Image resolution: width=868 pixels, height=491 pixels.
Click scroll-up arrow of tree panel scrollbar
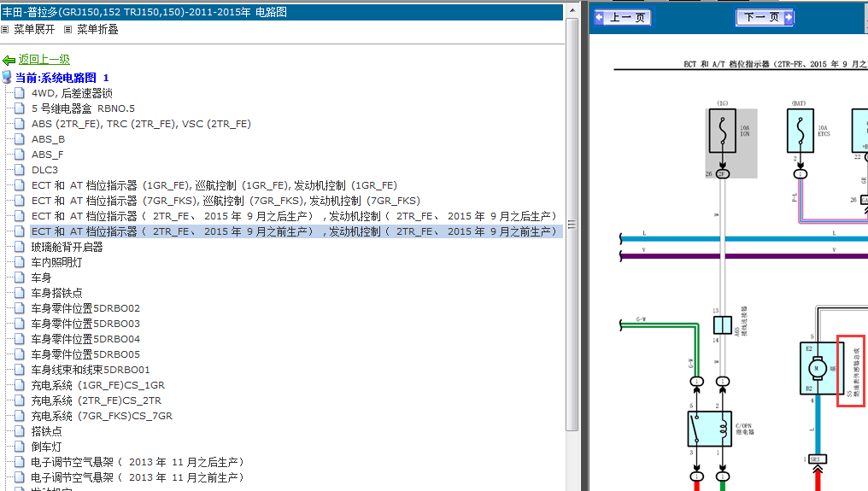(572, 10)
